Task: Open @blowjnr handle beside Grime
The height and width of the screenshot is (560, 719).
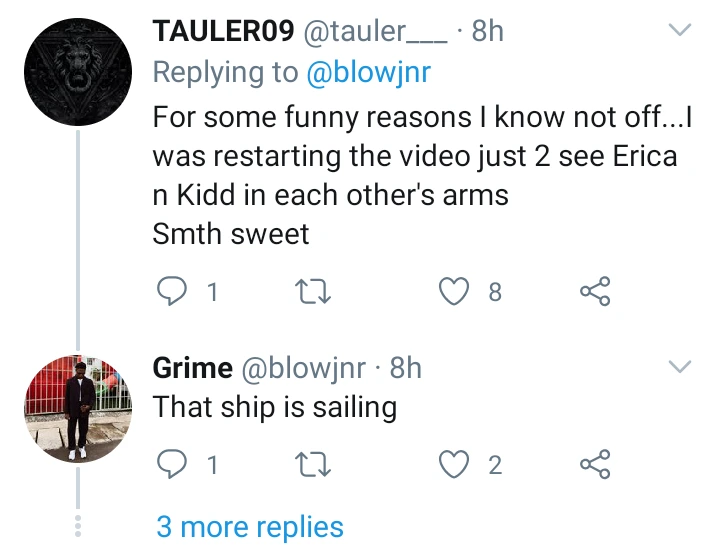Action: pyautogui.click(x=303, y=368)
